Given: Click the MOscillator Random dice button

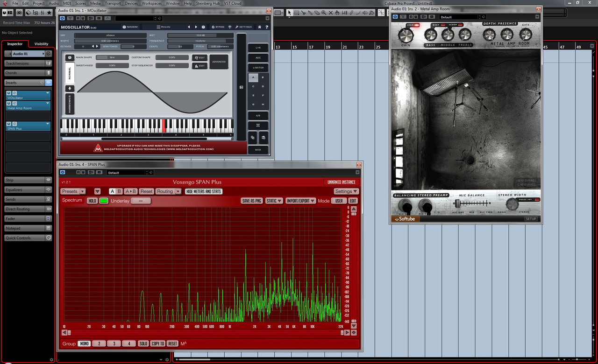Looking at the screenshot, I should (x=130, y=27).
